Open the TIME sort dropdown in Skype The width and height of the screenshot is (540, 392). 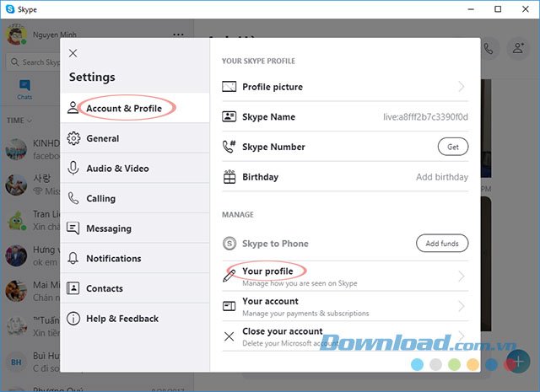(19, 121)
